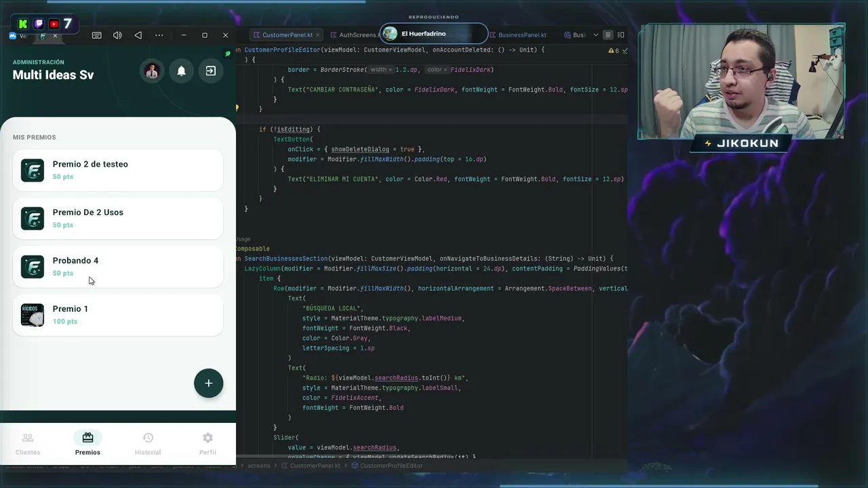The width and height of the screenshot is (868, 488).
Task: Click the green leaf icon beside the emulator
Action: 228,54
